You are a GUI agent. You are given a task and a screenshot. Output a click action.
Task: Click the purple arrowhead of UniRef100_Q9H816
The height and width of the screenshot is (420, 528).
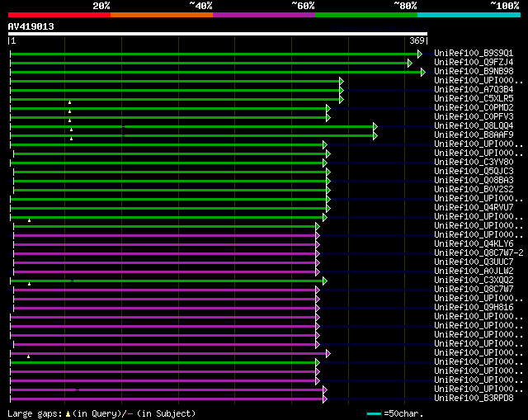(318, 308)
